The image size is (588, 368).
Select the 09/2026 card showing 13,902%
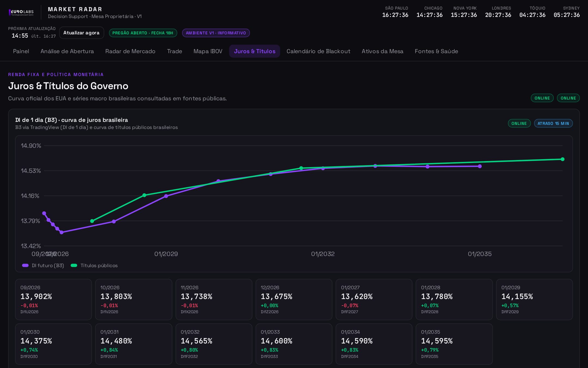pos(53,299)
